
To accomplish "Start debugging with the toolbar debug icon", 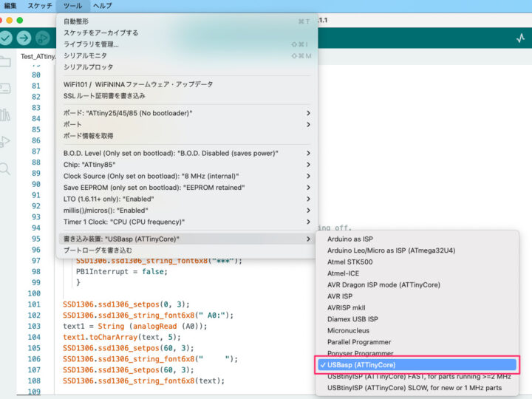I will pyautogui.click(x=43, y=38).
